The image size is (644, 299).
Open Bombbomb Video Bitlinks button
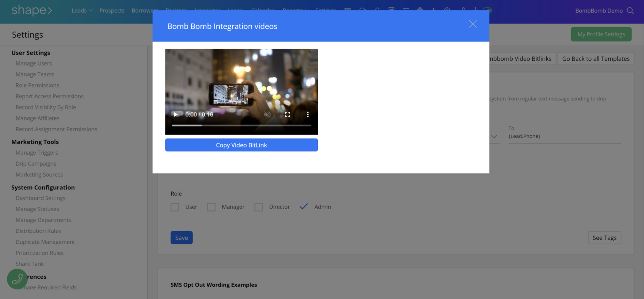(522, 59)
